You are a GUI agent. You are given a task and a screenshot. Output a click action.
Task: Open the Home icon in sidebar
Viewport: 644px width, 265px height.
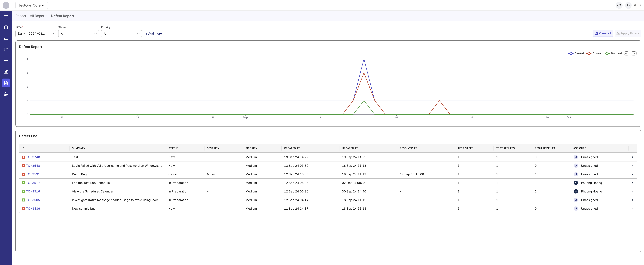(x=6, y=27)
